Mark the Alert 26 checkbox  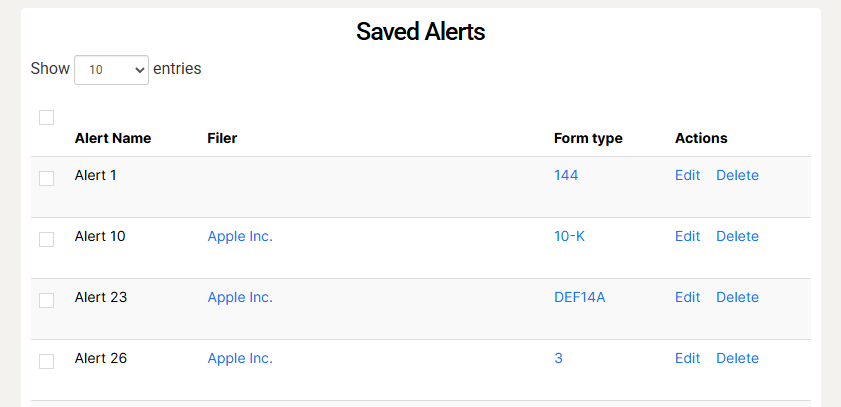coord(46,362)
